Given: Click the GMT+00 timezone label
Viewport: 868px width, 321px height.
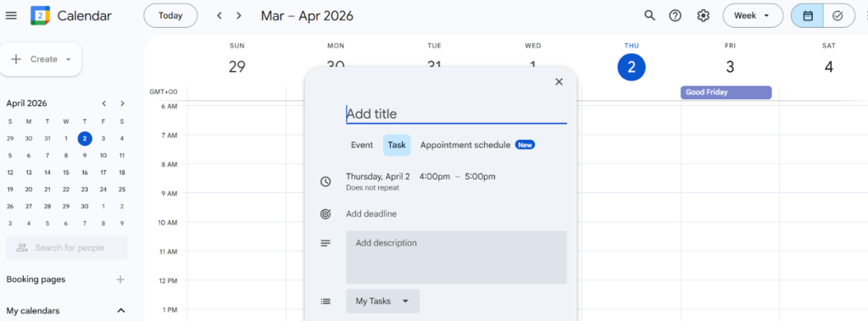Looking at the screenshot, I should point(164,91).
